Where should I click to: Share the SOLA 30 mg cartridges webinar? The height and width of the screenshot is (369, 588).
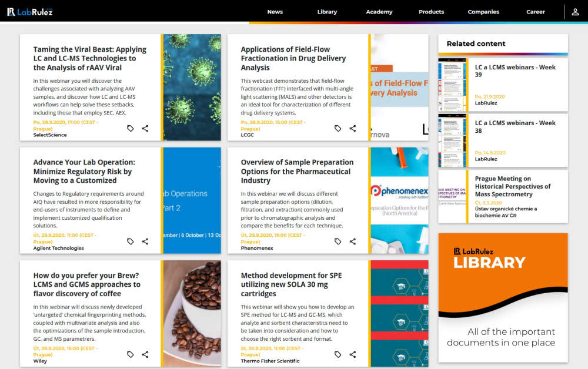[x=353, y=354]
